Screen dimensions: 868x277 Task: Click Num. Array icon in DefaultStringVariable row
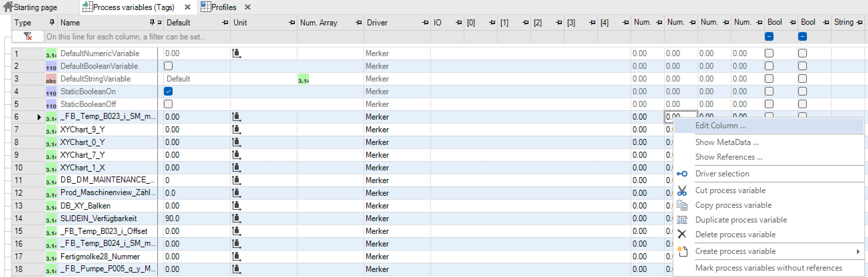point(303,79)
